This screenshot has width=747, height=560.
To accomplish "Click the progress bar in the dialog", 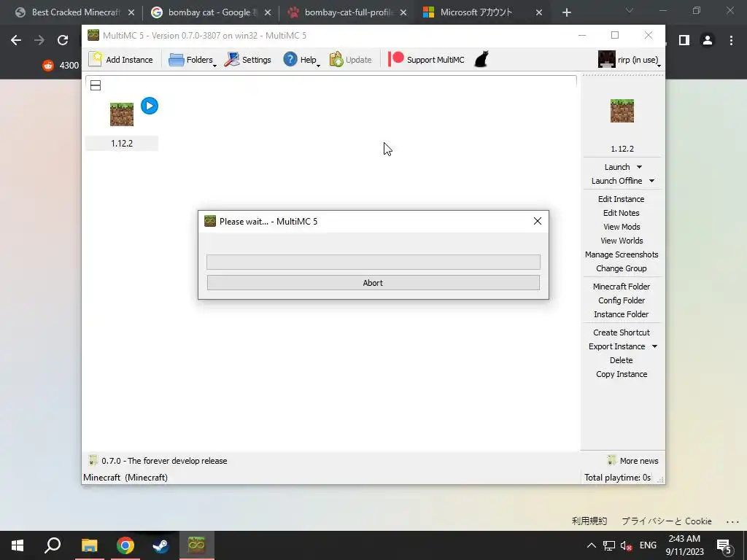I will point(373,262).
